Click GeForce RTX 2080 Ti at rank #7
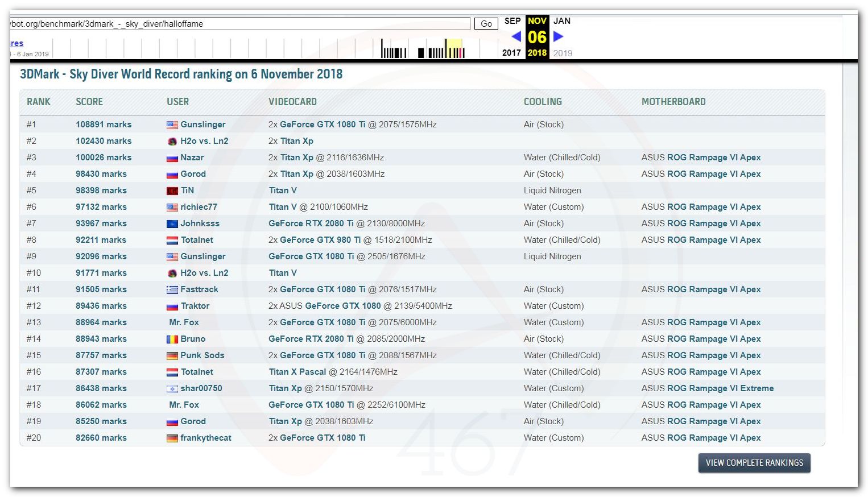Viewport: 868px width, 497px height. click(x=311, y=223)
